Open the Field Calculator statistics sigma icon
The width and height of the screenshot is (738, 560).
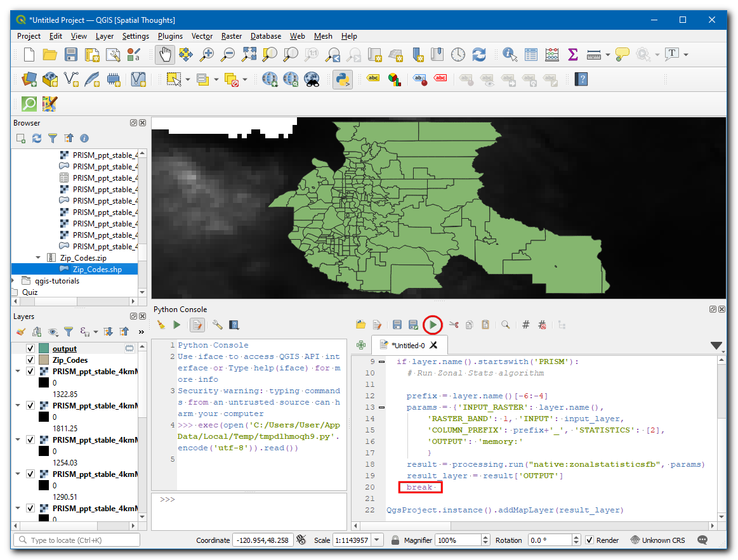[x=572, y=55]
